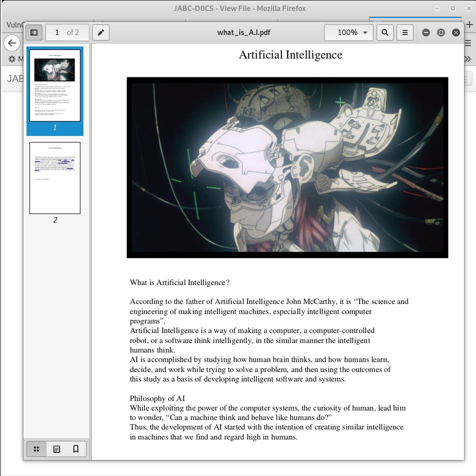The height and width of the screenshot is (476, 476).
Task: Maximize the PDF viewer window
Action: pyautogui.click(x=441, y=32)
